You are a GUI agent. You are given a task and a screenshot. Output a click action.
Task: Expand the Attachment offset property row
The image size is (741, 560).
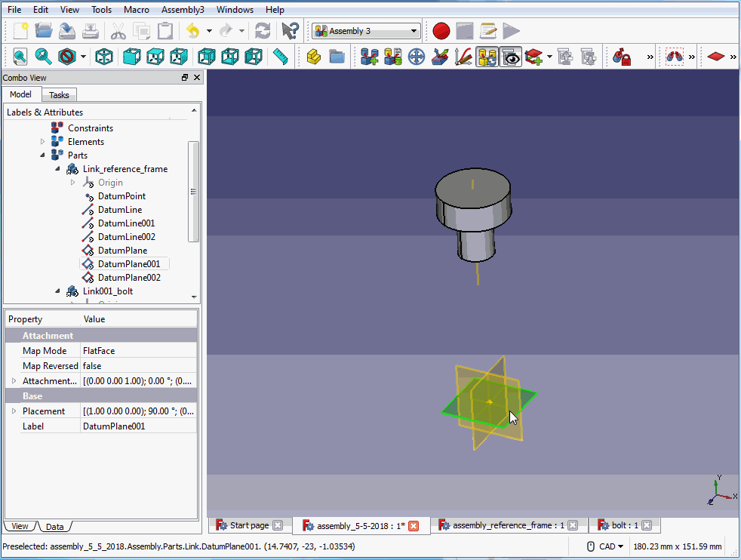(14, 381)
